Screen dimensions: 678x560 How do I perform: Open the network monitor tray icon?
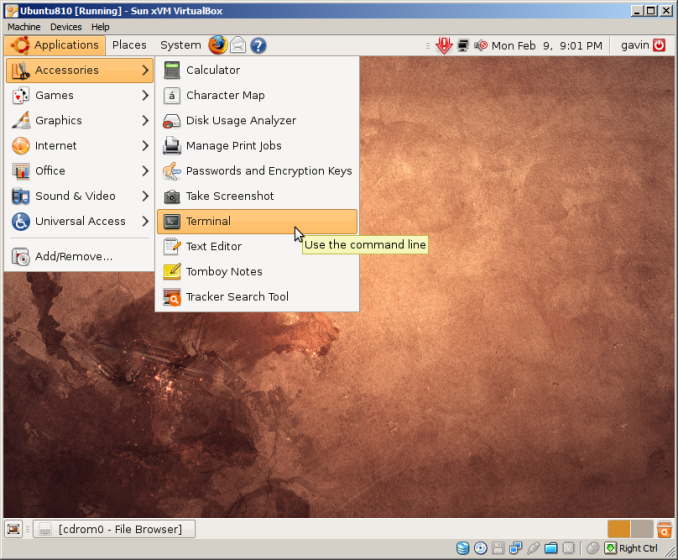463,45
